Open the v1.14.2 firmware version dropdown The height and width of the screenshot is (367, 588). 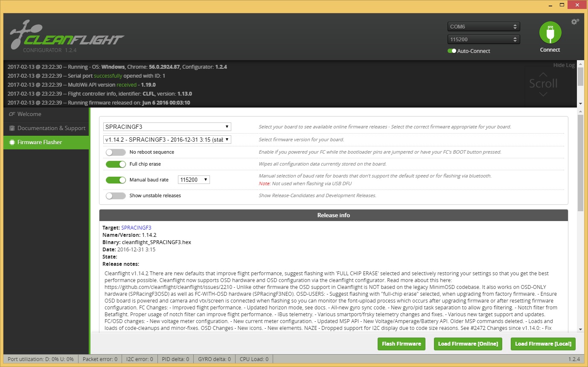(x=167, y=140)
